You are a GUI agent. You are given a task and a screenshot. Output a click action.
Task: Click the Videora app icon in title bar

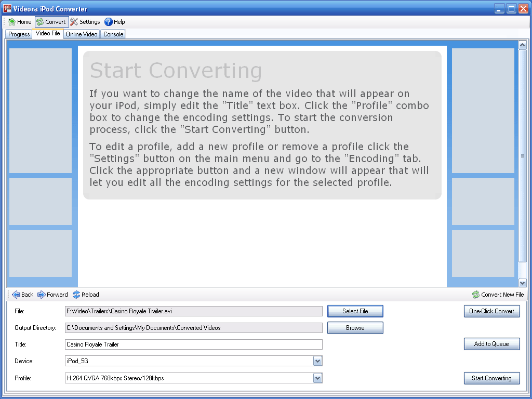7,8
